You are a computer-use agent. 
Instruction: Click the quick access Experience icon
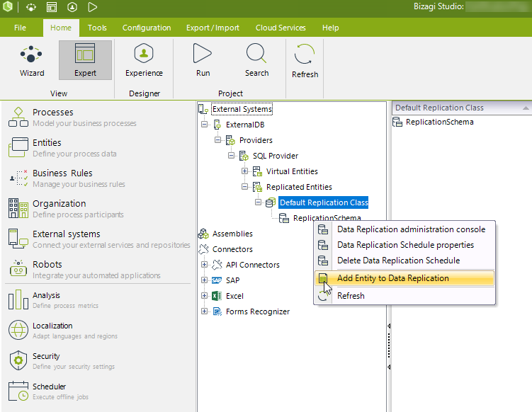(72, 7)
